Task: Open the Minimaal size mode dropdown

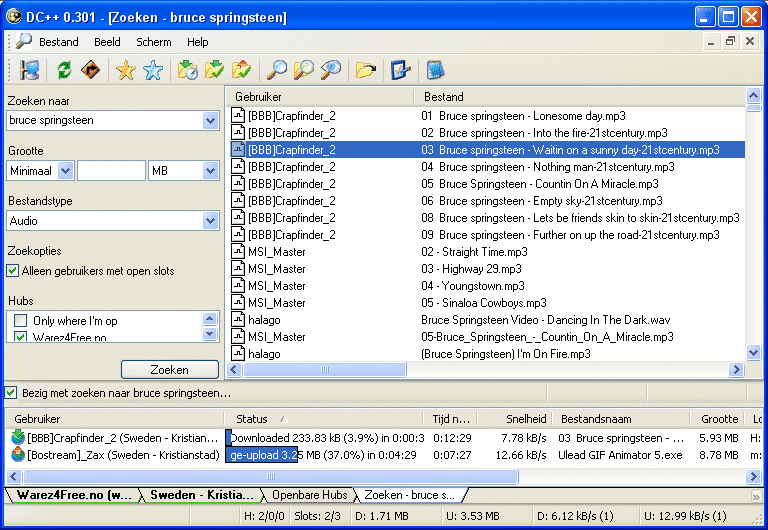Action: coord(66,170)
